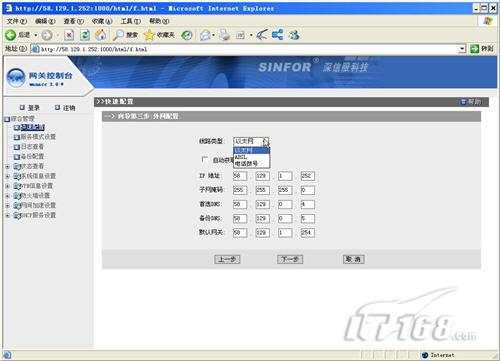The image size is (500, 361).
Task: Open the 帮助(H) menu
Action: pyautogui.click(x=159, y=21)
